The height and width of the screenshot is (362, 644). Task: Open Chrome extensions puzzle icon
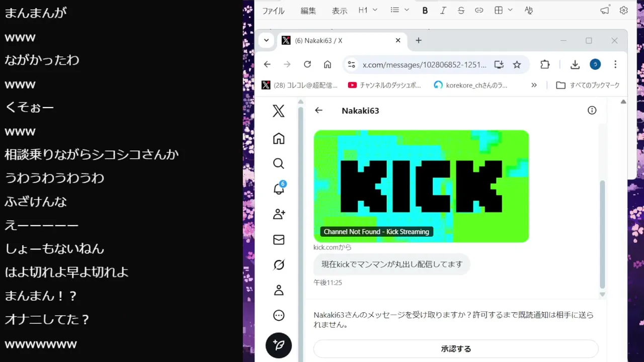pyautogui.click(x=545, y=64)
